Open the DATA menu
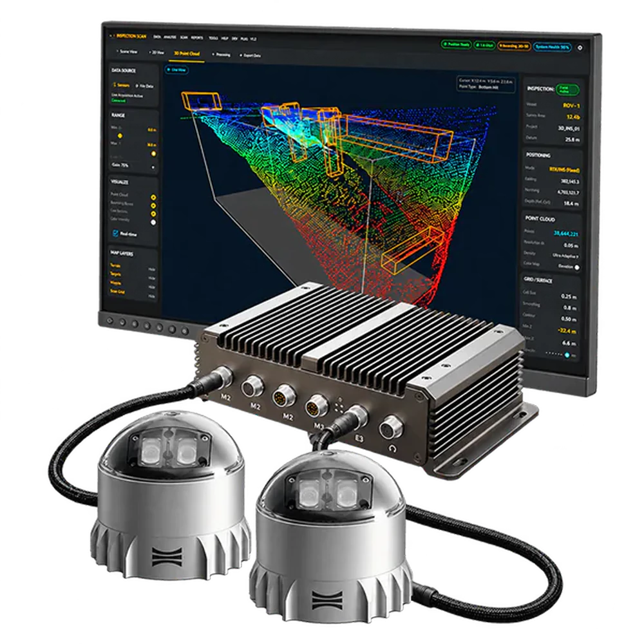 [157, 37]
